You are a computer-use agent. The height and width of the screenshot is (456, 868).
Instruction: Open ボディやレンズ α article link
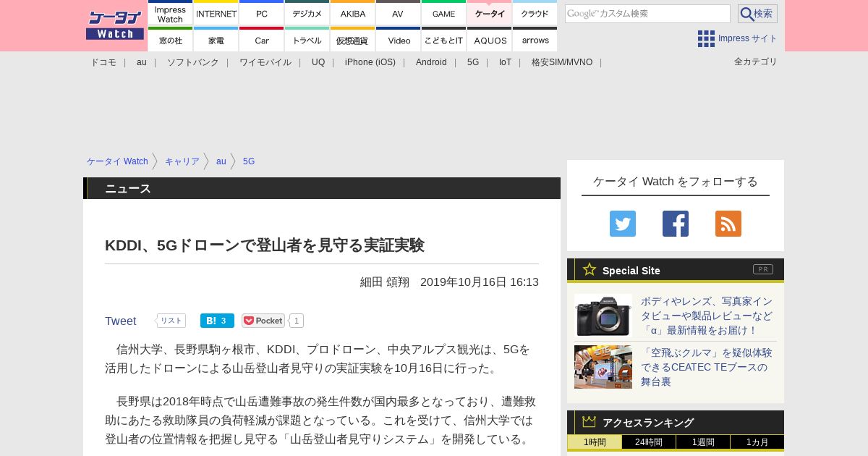click(707, 316)
